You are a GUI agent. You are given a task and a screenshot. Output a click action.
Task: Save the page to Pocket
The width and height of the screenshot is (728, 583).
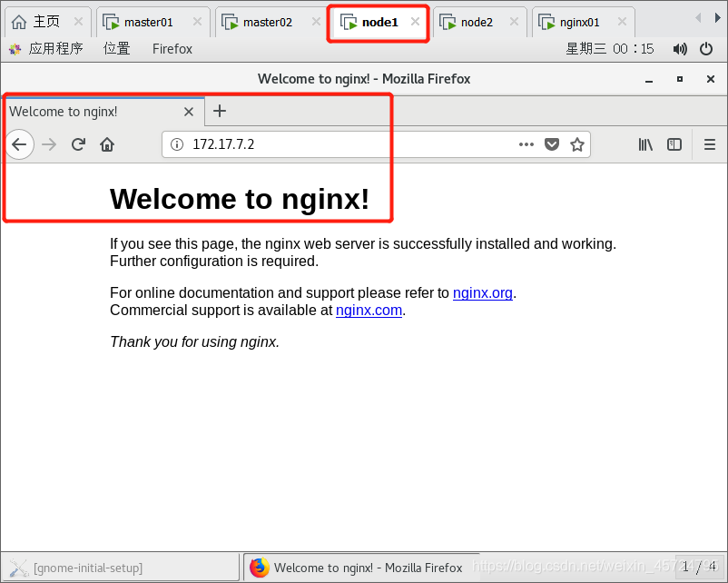[552, 144]
